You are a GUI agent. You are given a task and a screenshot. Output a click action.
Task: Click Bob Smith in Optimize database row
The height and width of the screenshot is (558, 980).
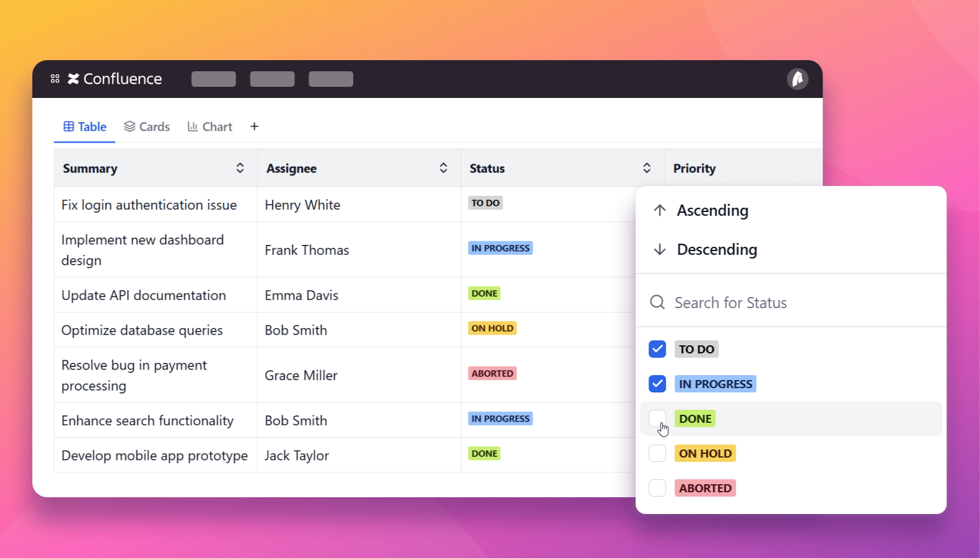[x=296, y=330]
